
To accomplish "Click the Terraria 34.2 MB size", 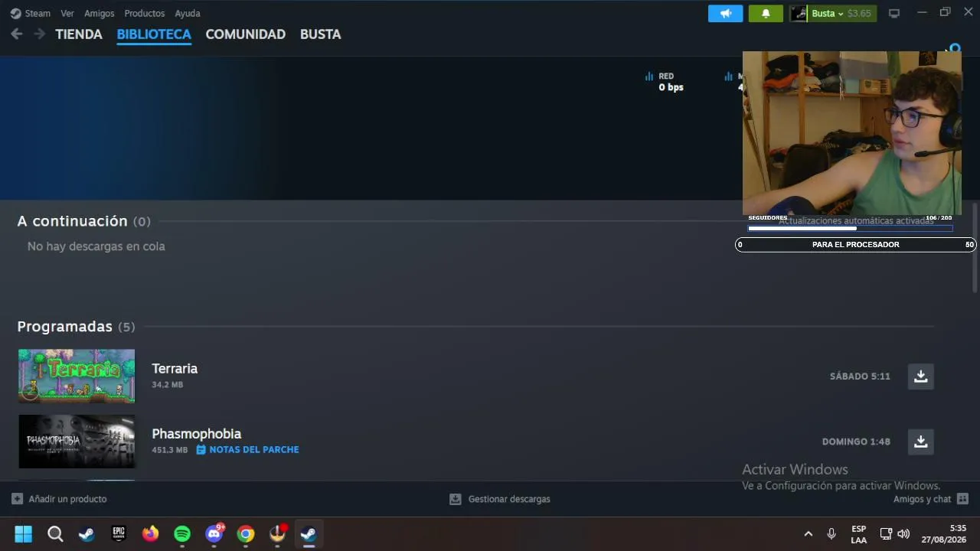I will pos(168,384).
